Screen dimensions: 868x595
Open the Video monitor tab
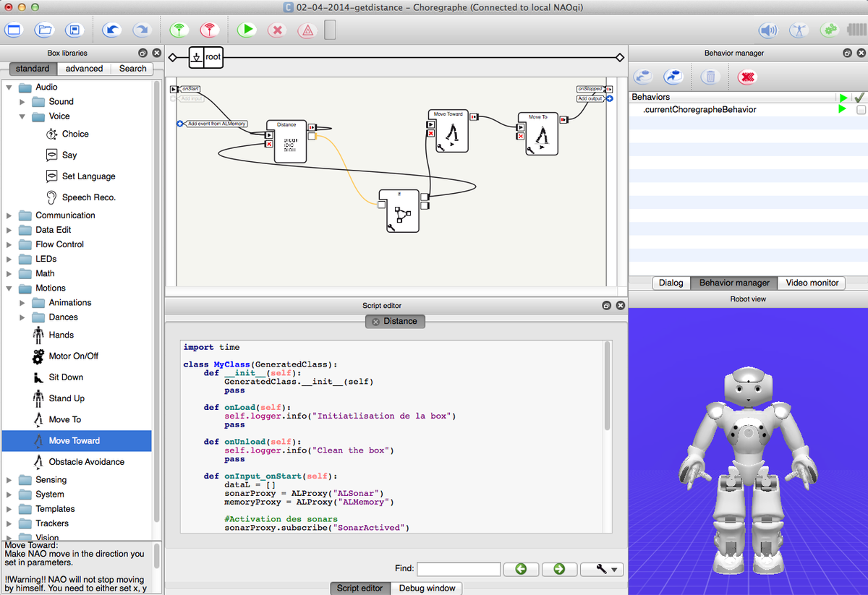click(x=812, y=283)
